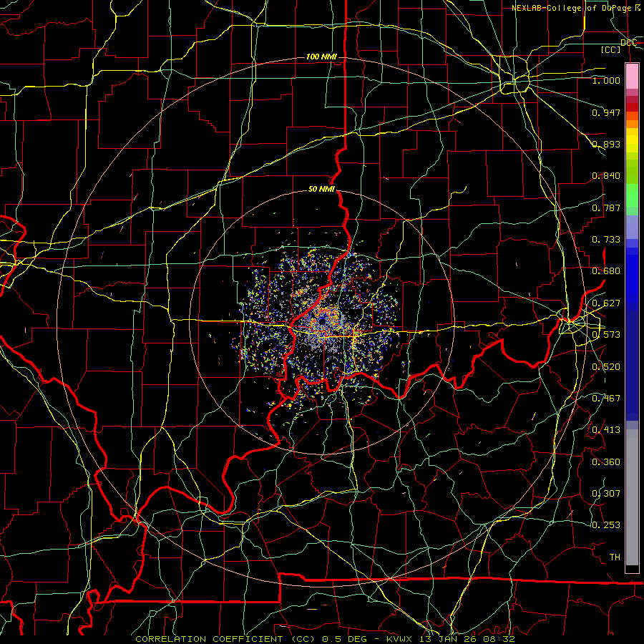Click the 0.680 scale value

[x=606, y=271]
